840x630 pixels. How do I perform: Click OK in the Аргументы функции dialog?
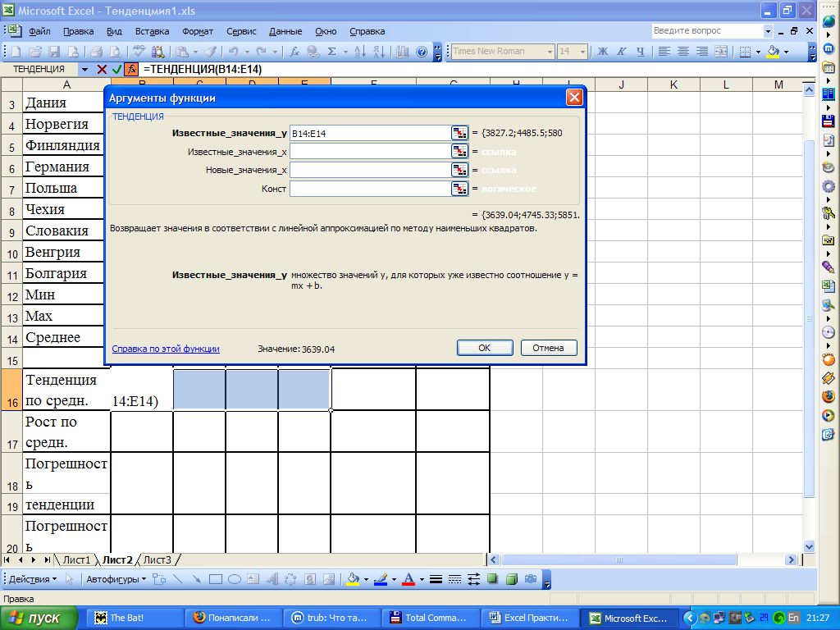click(485, 348)
